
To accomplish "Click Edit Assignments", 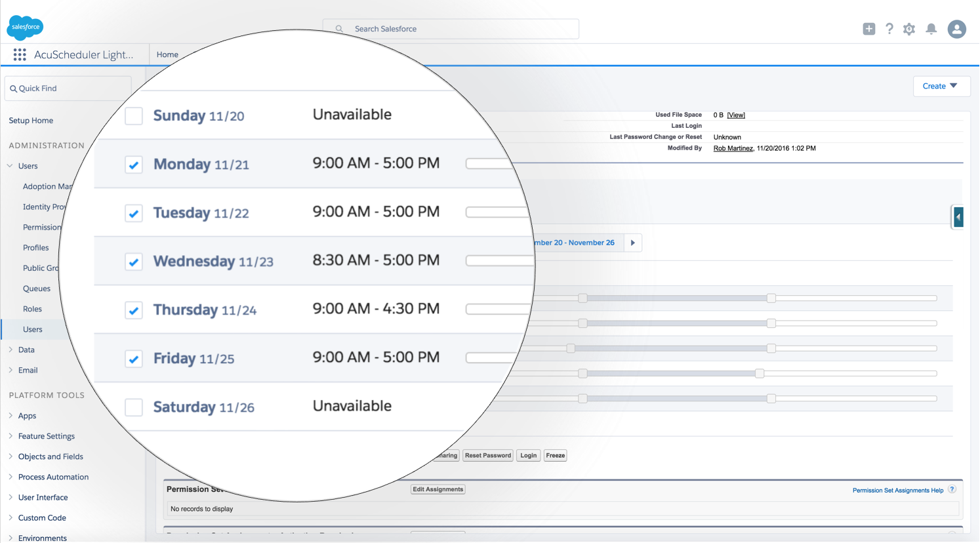I will pyautogui.click(x=438, y=489).
